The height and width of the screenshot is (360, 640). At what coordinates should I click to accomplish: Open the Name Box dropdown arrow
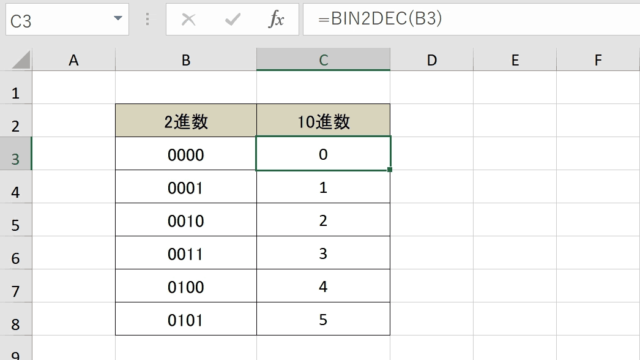click(118, 18)
